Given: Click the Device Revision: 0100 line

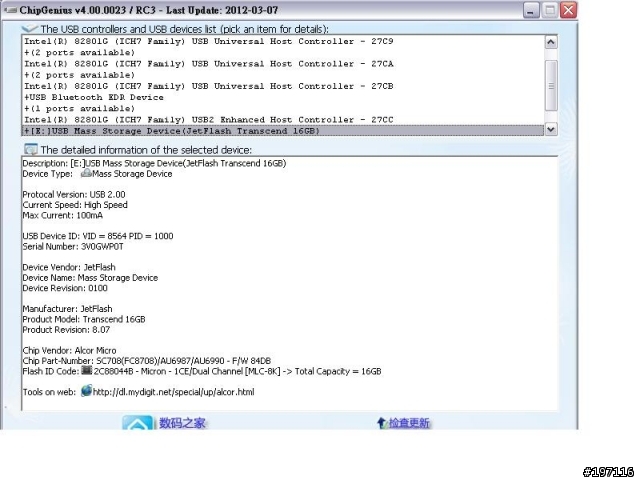Looking at the screenshot, I should (x=65, y=288).
